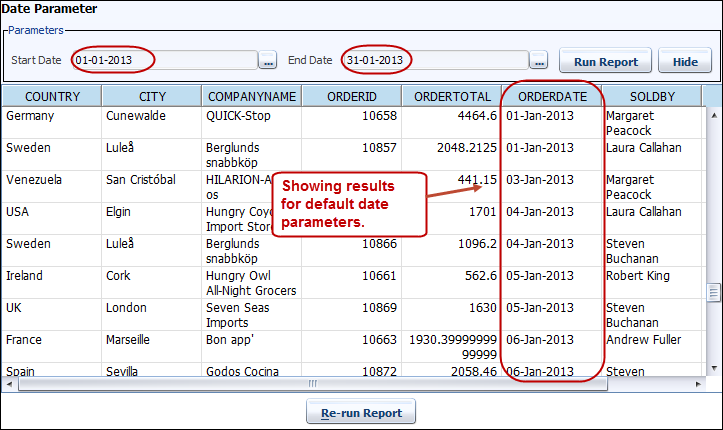The height and width of the screenshot is (430, 723).
Task: Click the Re-run Report button
Action: coord(361,413)
